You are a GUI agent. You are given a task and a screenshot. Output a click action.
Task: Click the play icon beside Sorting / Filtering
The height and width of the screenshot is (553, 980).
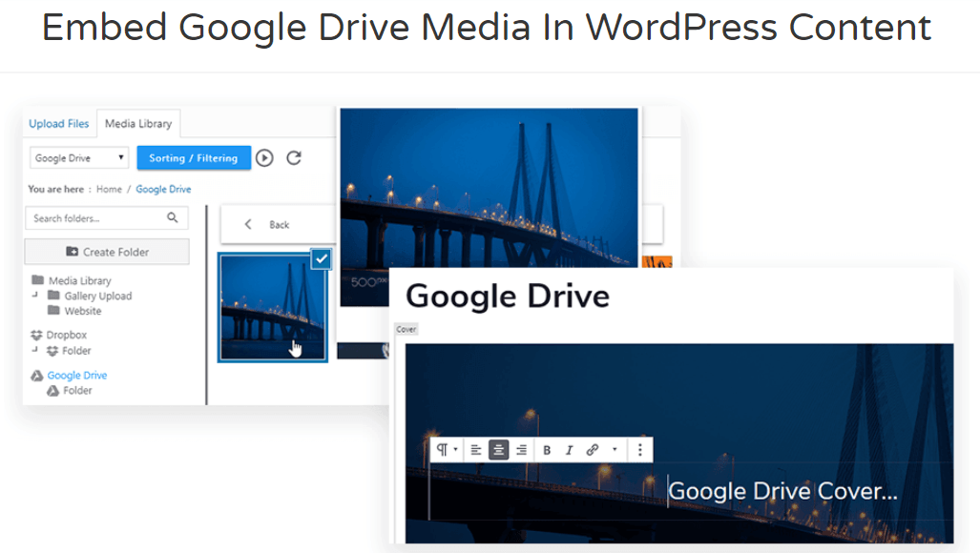pyautogui.click(x=264, y=158)
